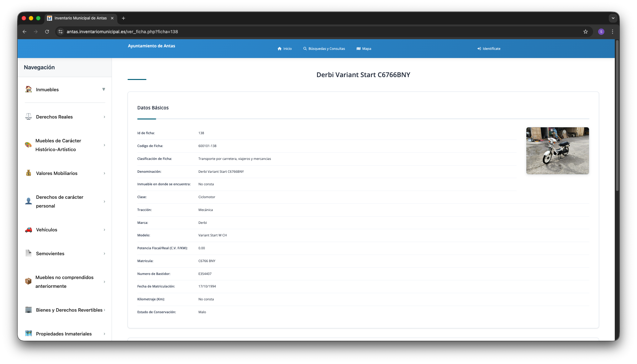This screenshot has width=637, height=364.
Task: Expand Bienes y Derechos Revertibles chevron
Action: 105,310
